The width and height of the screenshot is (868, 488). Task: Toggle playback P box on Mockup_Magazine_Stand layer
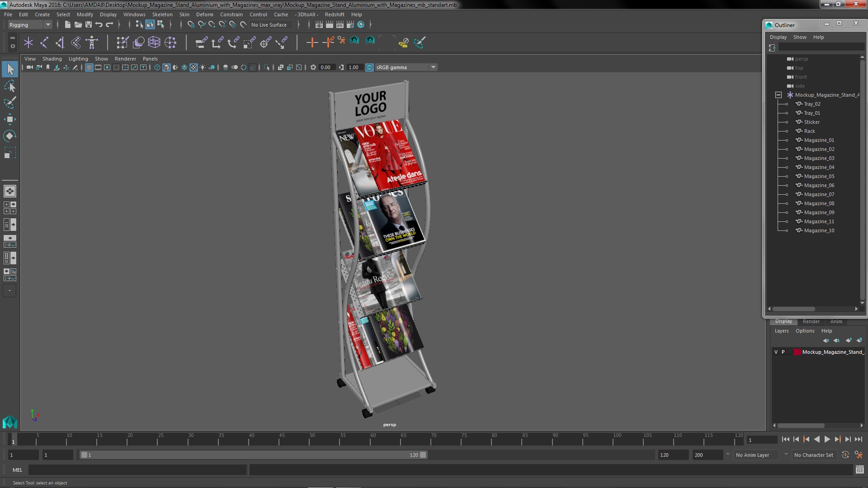(783, 352)
